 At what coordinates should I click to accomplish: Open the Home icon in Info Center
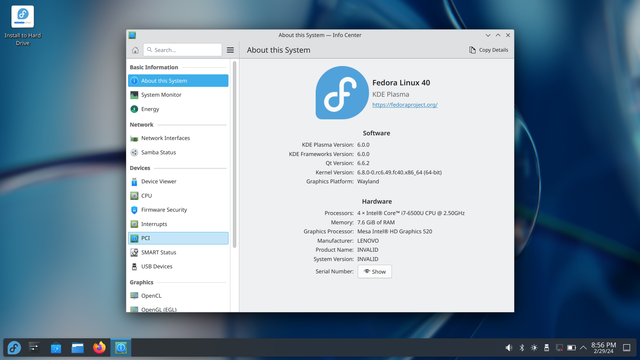coord(135,50)
